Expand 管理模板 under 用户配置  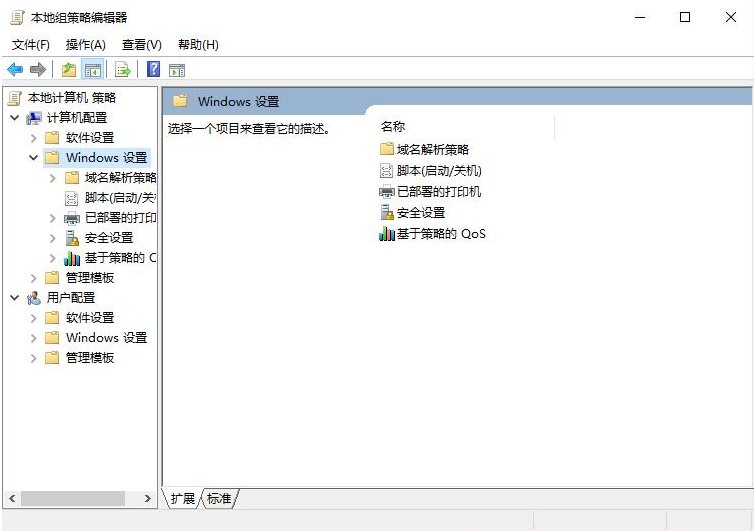[x=34, y=358]
